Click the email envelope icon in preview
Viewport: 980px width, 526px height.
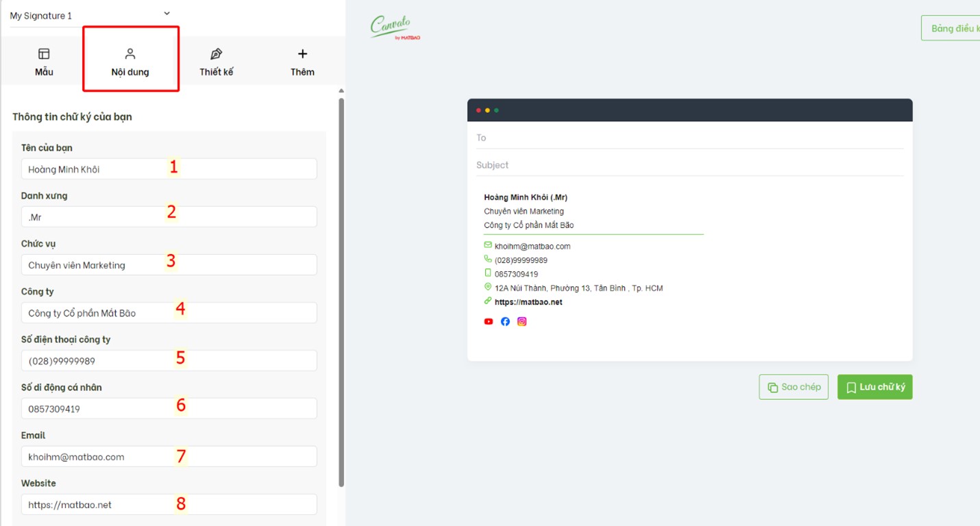(x=488, y=245)
